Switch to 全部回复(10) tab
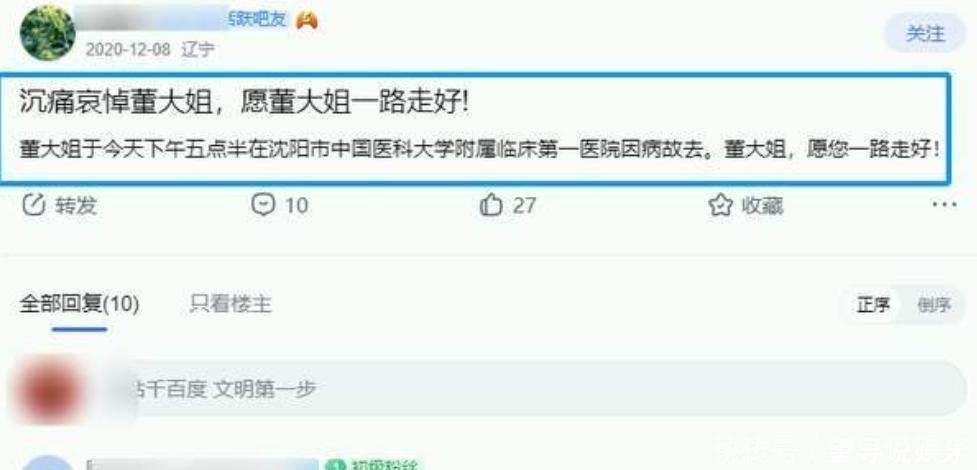977x470 pixels. click(79, 304)
